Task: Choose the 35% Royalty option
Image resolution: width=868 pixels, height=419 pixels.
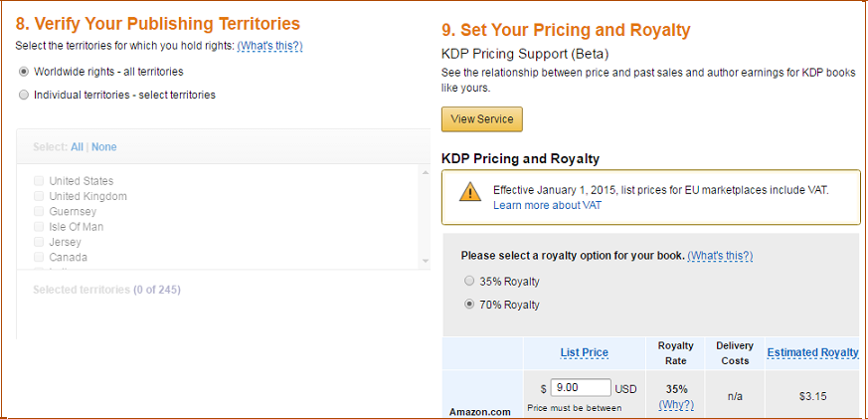Action: click(469, 281)
